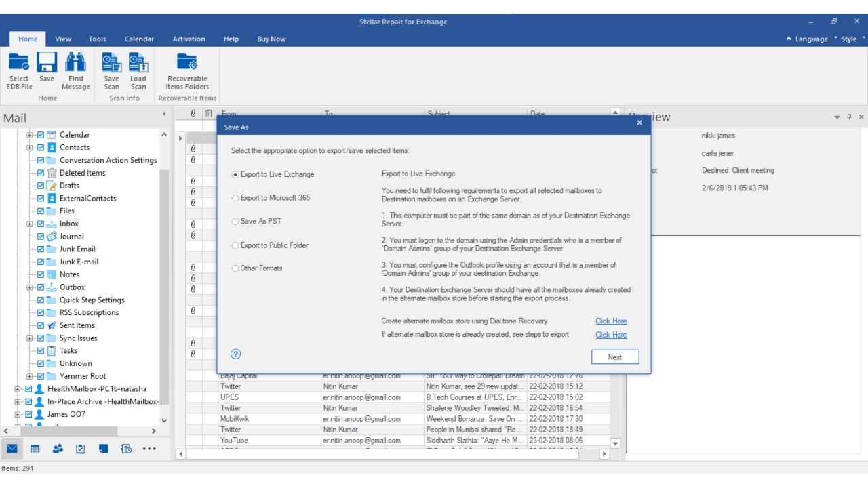Expand HealthMailbox-PC16-natasha mailbox node
This screenshot has height=488, width=868.
coord(18,389)
